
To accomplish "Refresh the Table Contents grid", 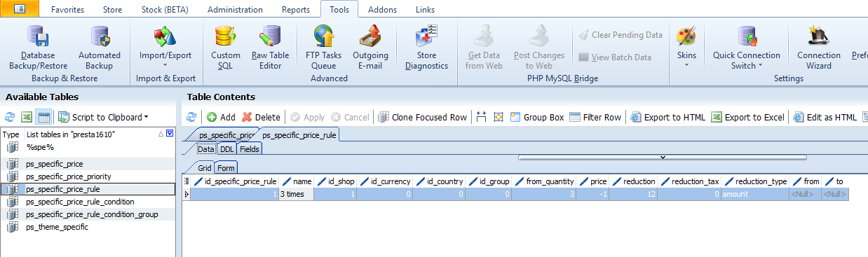I will click(x=191, y=118).
